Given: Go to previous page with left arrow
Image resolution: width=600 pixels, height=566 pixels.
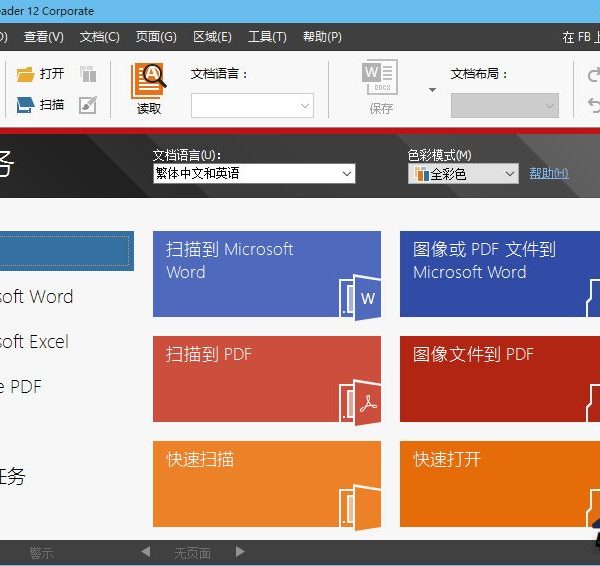Looking at the screenshot, I should point(146,552).
